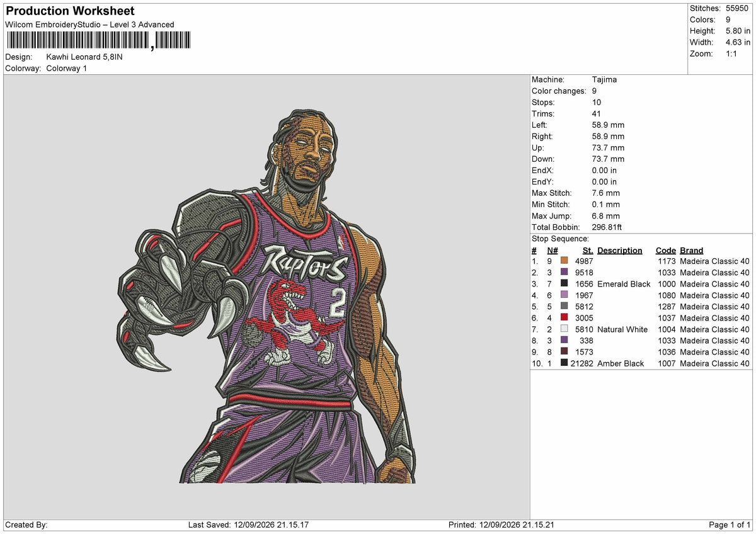Click the red swatch in stop row 6
The width and height of the screenshot is (756, 534).
point(564,317)
